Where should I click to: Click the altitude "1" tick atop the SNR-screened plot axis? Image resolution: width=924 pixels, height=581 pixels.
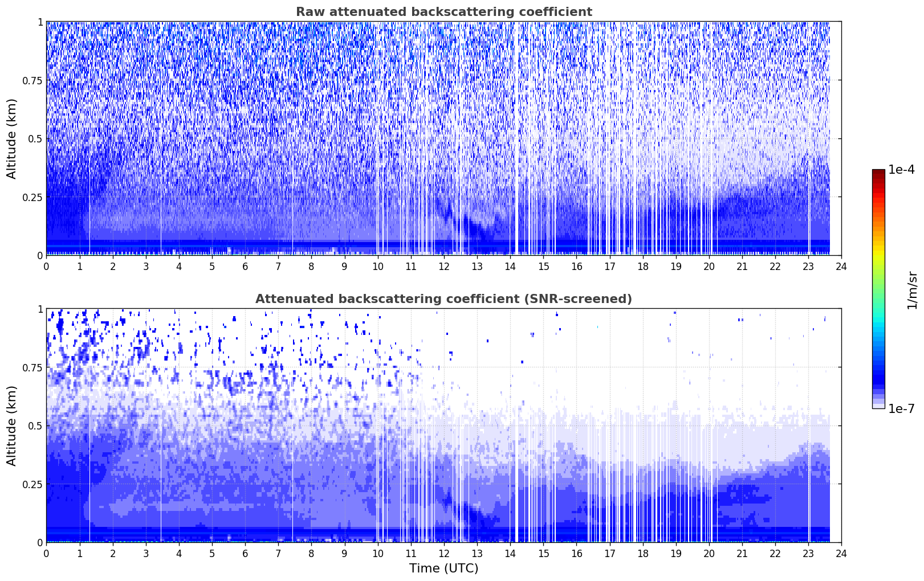click(40, 309)
